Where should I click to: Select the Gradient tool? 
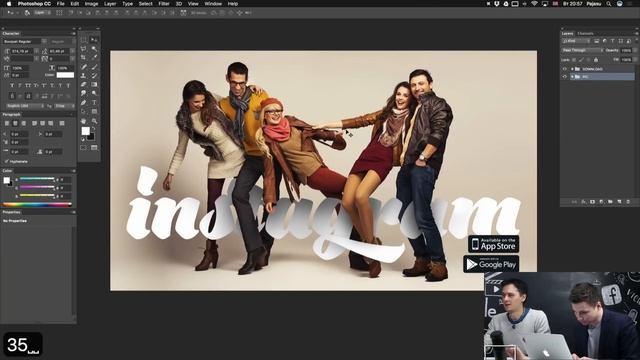(94, 84)
